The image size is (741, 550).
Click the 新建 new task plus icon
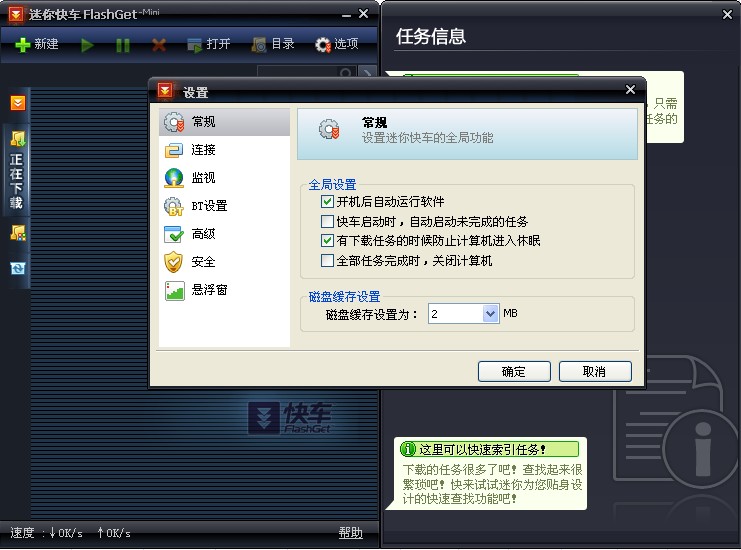tap(22, 45)
